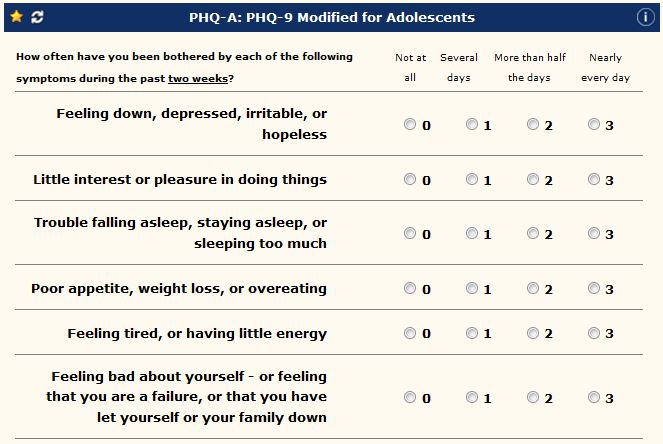663x444 pixels.
Task: Select 3 for feeling bad about yourself
Action: (594, 397)
